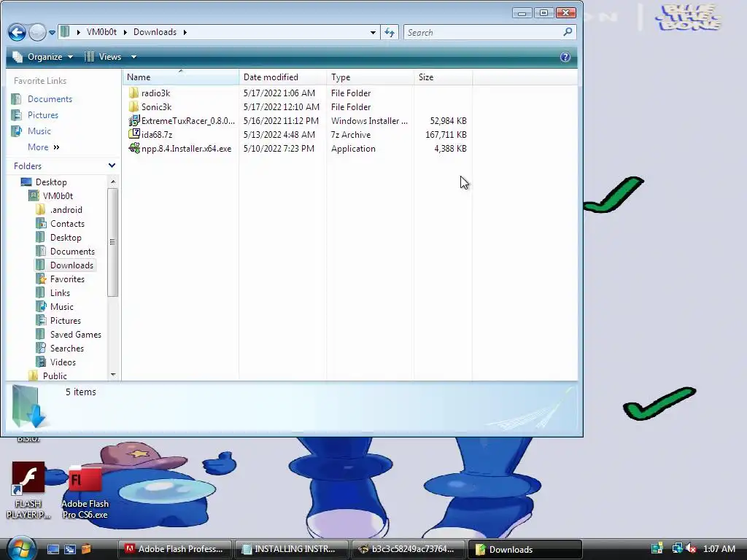747x560 pixels.
Task: Sort files by the Type column
Action: coord(370,77)
